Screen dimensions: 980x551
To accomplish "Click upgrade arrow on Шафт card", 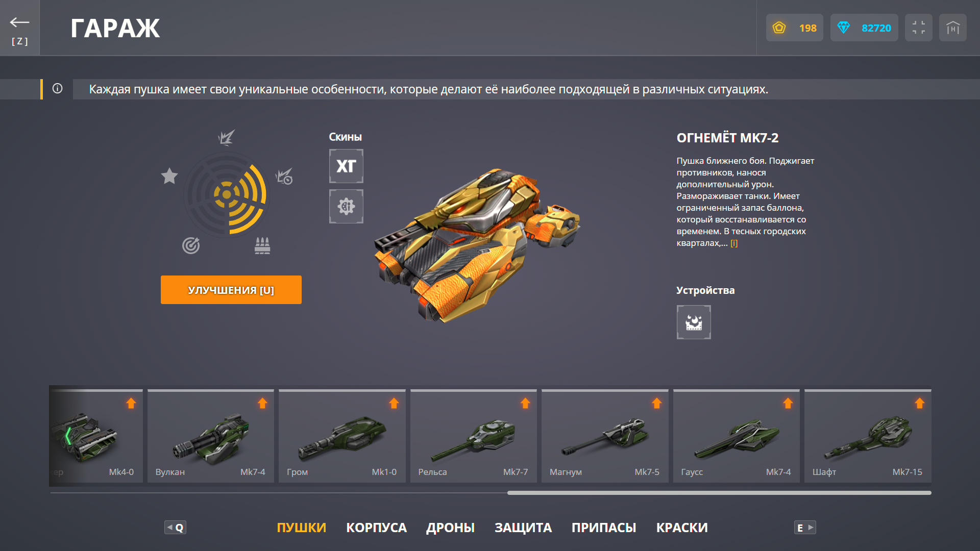I will tap(919, 403).
